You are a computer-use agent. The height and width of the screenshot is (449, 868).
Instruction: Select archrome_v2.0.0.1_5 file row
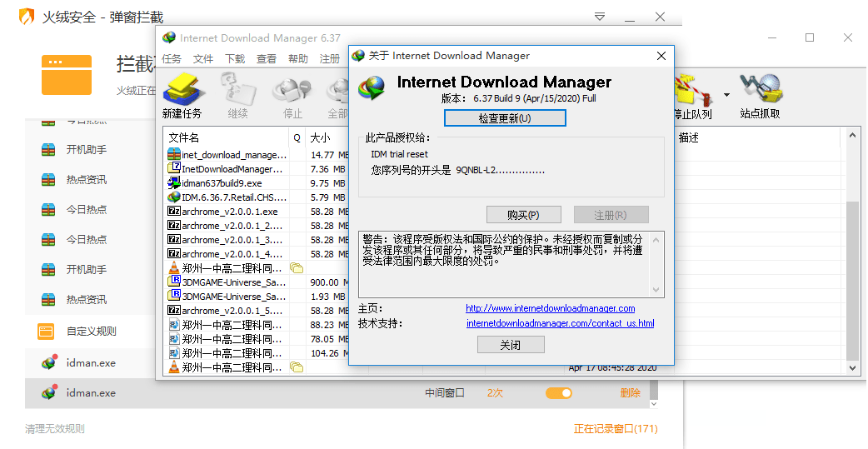(232, 311)
